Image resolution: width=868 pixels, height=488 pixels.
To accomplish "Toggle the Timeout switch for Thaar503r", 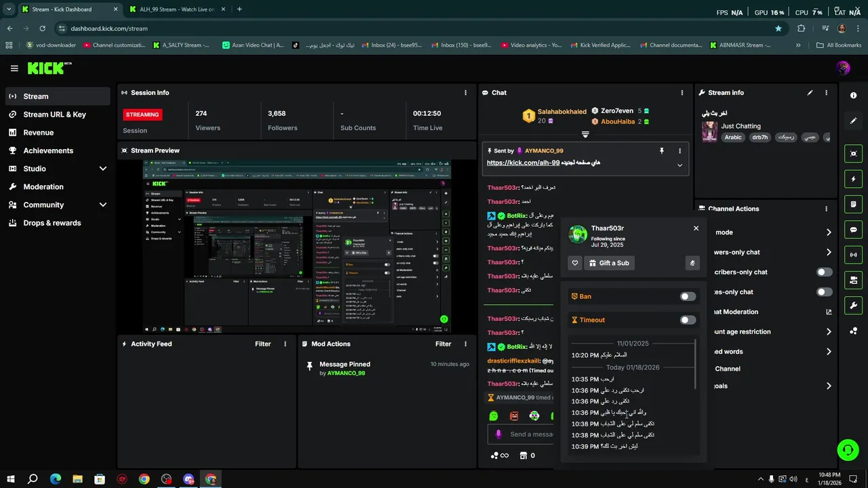I will click(x=688, y=320).
